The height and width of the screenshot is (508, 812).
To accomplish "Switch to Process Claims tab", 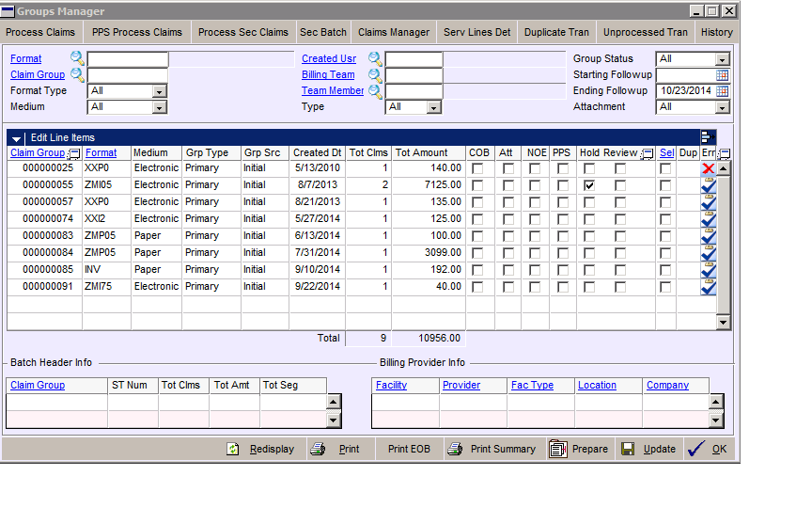I will (x=40, y=32).
